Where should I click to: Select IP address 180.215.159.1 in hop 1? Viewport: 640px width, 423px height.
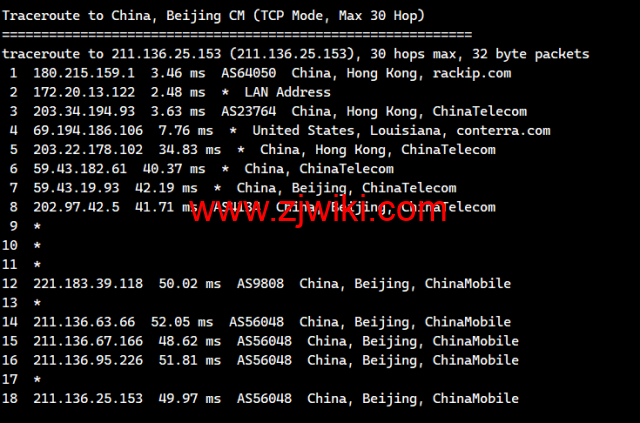[x=84, y=73]
